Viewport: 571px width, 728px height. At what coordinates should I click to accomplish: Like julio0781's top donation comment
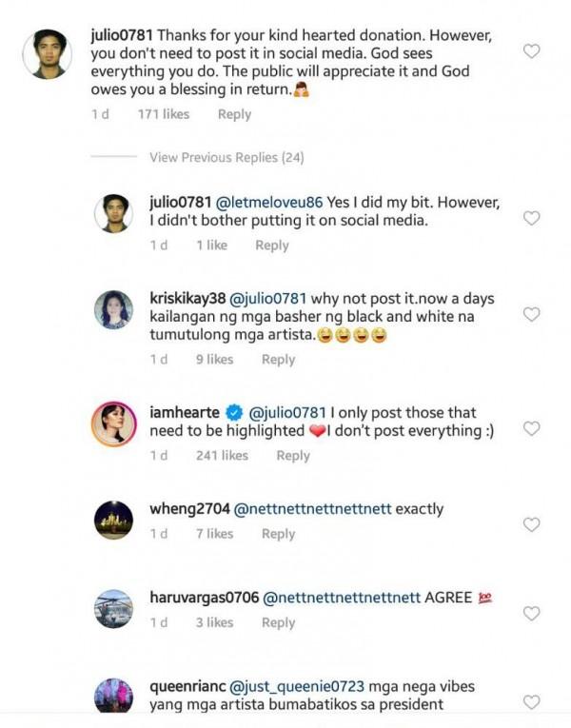[x=532, y=51]
